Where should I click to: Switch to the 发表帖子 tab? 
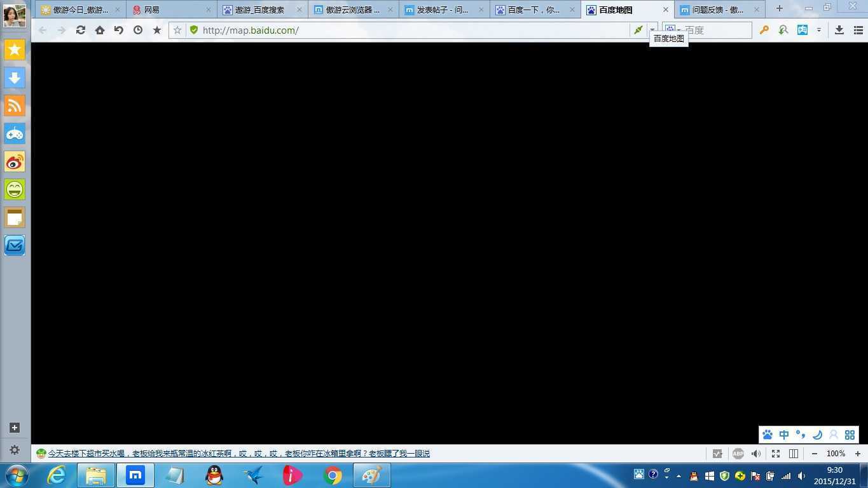click(x=444, y=10)
